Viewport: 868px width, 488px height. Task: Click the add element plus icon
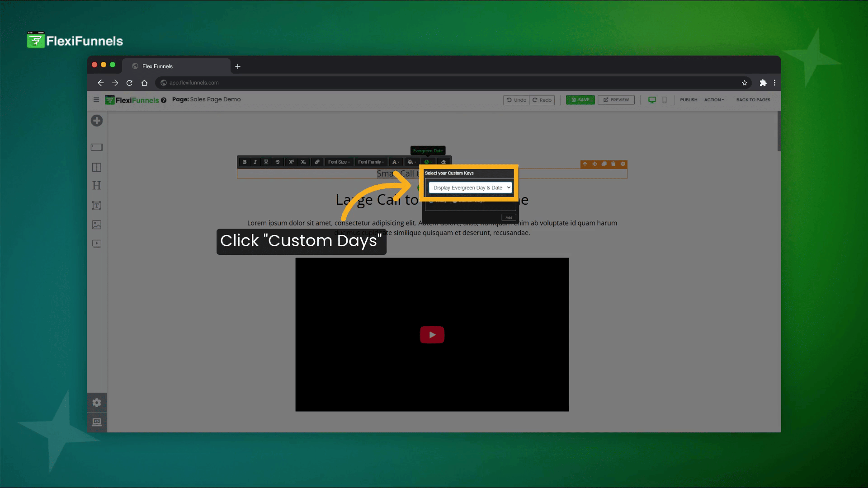click(97, 121)
